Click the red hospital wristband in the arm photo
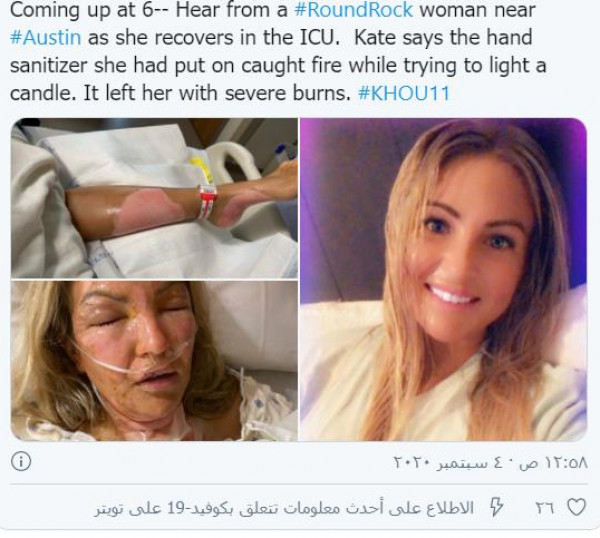This screenshot has width=600, height=538. click(207, 202)
